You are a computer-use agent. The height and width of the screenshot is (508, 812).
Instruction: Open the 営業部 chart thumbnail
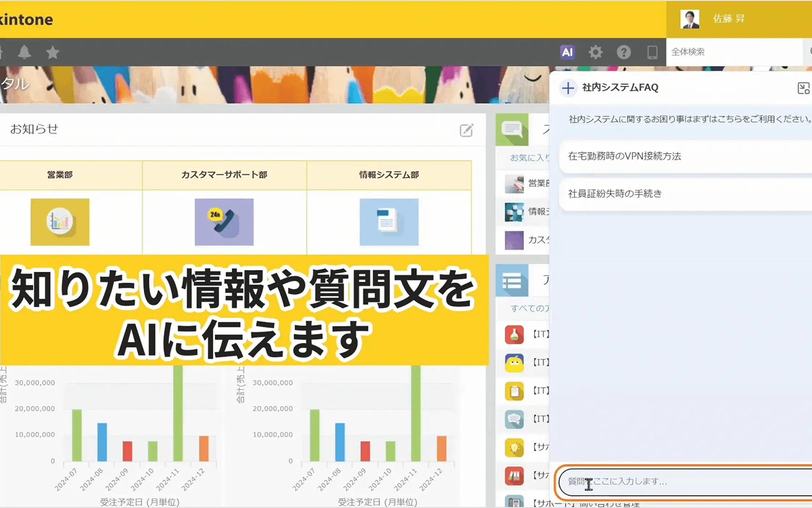[x=60, y=222]
